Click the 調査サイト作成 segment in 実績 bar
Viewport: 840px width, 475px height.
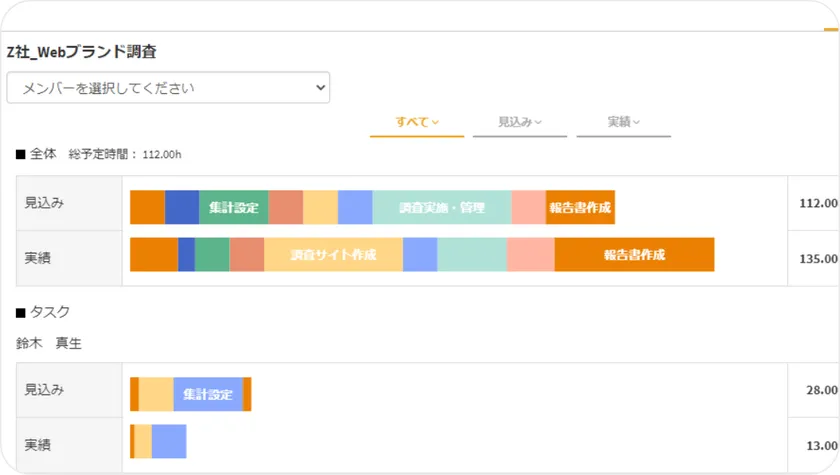333,255
